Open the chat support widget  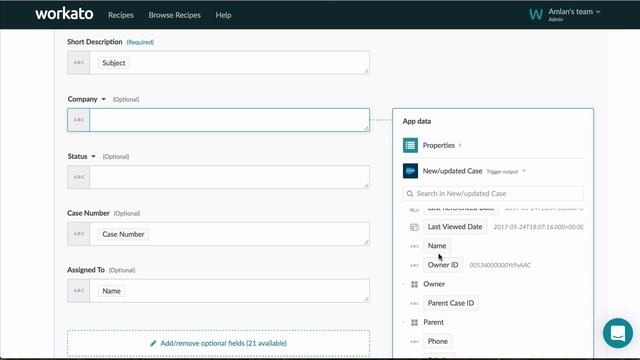click(x=618, y=333)
